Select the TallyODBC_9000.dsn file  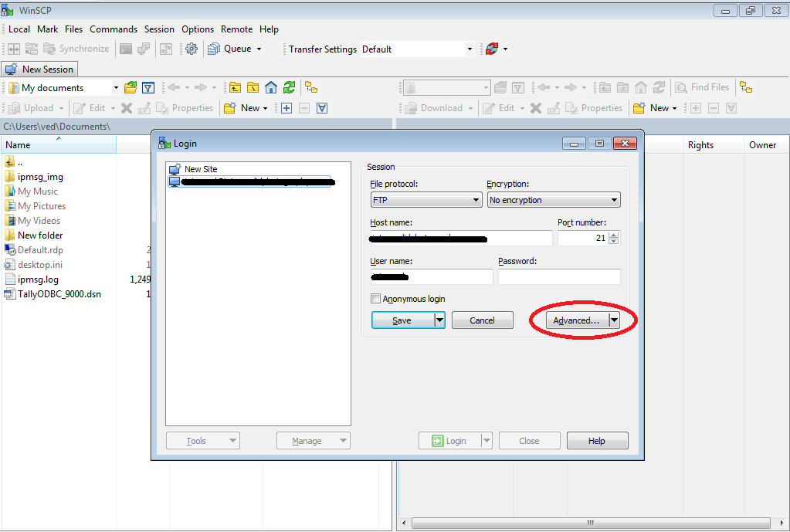point(59,294)
